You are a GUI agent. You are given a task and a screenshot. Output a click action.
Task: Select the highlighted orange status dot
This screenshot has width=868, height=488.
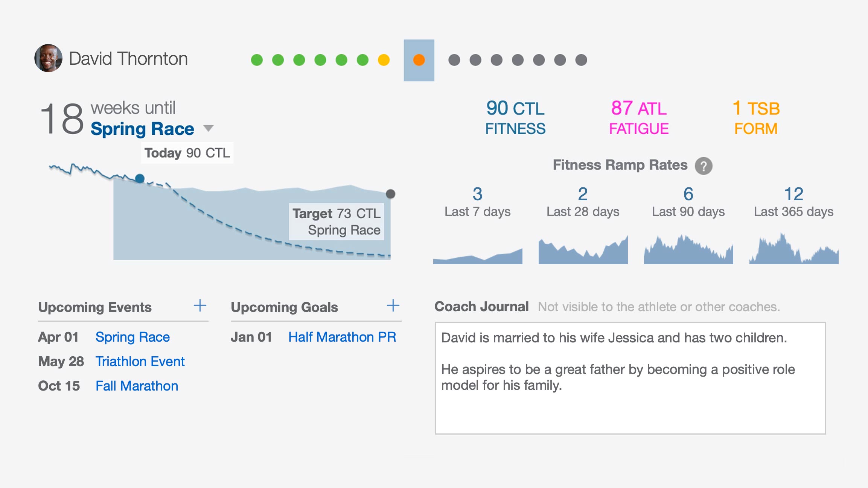[x=419, y=60]
